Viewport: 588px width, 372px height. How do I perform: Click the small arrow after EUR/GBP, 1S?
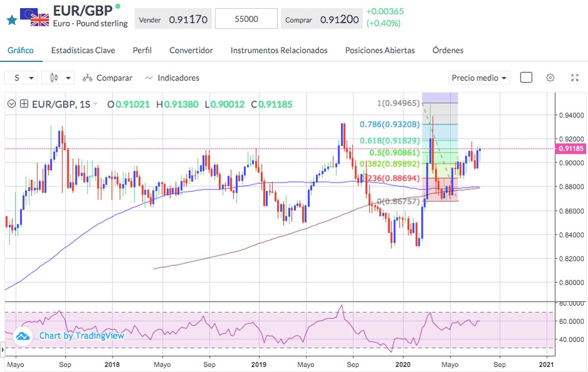click(95, 104)
